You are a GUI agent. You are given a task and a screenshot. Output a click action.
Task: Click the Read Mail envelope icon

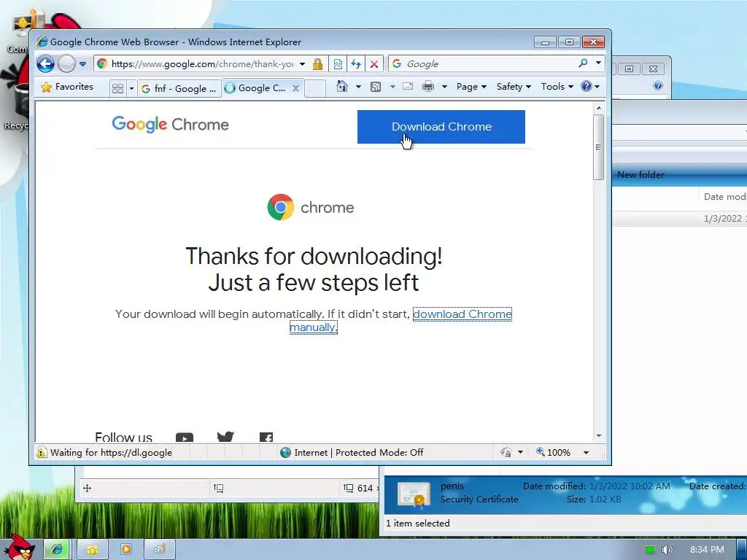coord(408,86)
